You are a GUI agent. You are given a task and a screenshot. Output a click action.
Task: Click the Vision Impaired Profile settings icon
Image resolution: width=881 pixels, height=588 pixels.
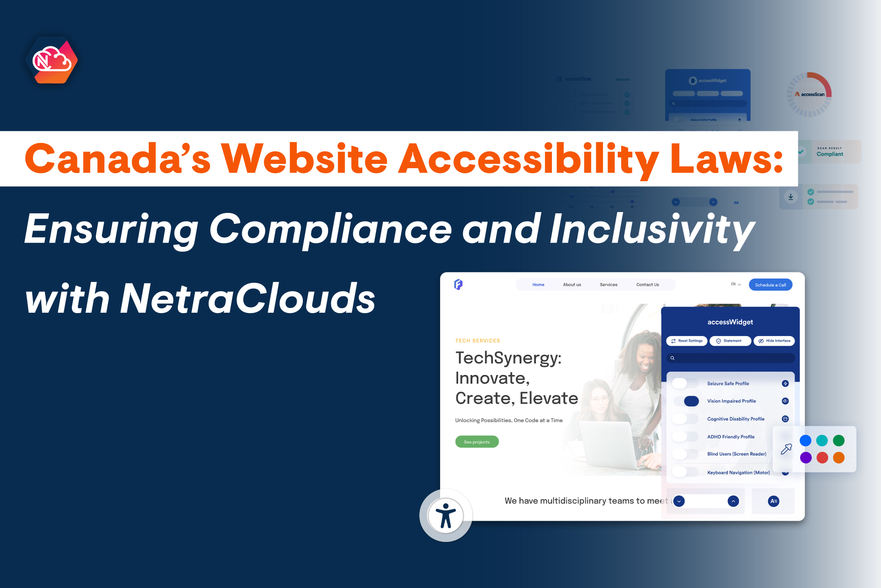[785, 401]
